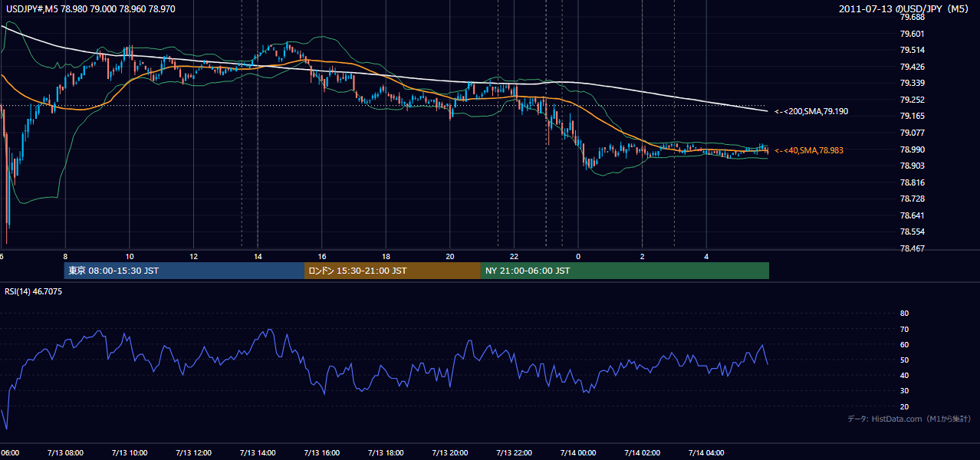Click hour label 16 under price chart

(x=322, y=257)
